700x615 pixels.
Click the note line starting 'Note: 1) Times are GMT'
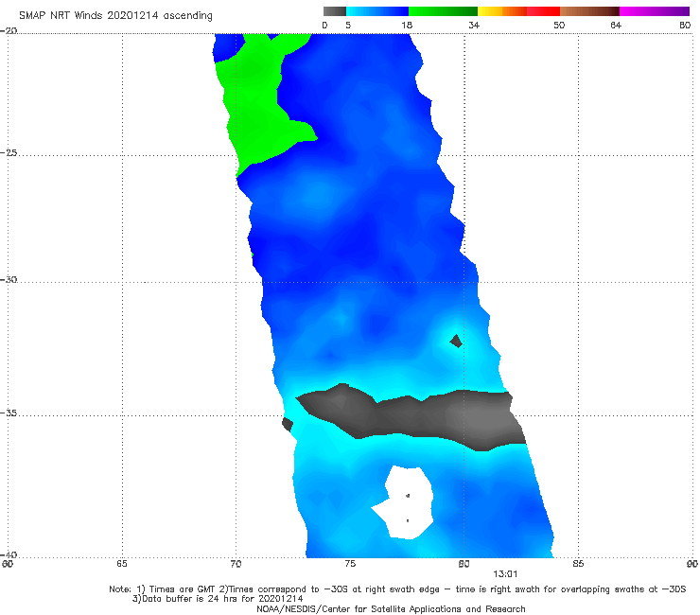click(x=397, y=589)
